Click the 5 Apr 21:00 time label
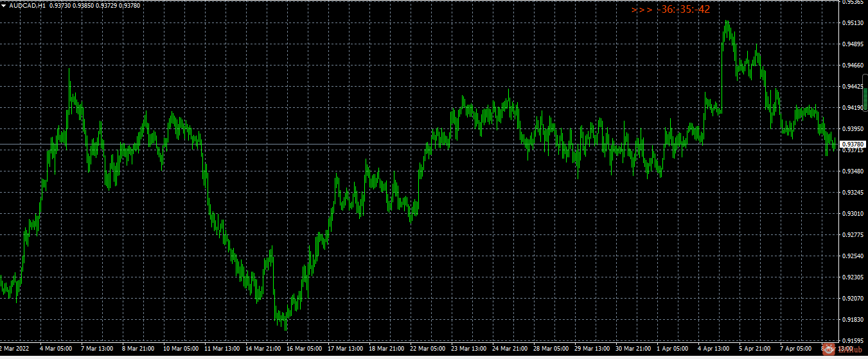 (755, 349)
